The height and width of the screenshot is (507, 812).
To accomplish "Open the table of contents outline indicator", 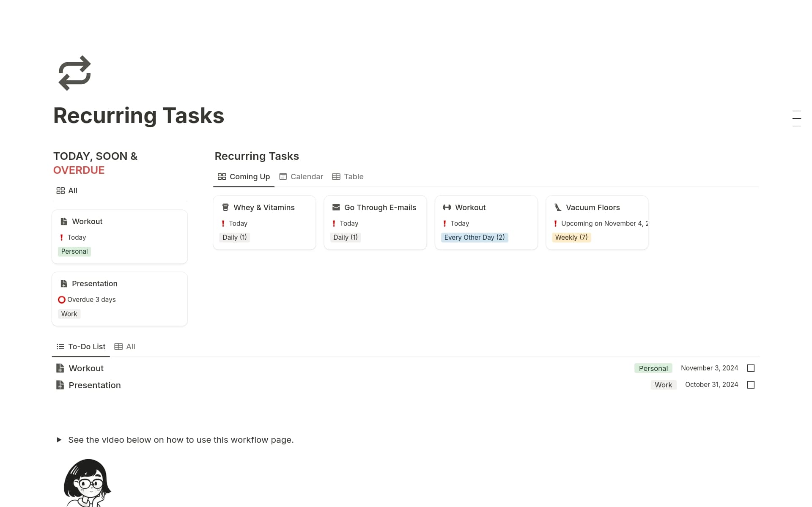I will pyautogui.click(x=796, y=119).
